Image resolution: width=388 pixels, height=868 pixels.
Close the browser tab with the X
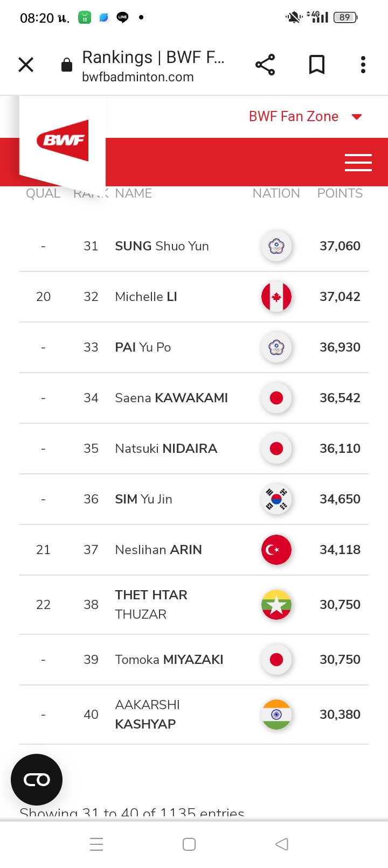click(x=26, y=65)
